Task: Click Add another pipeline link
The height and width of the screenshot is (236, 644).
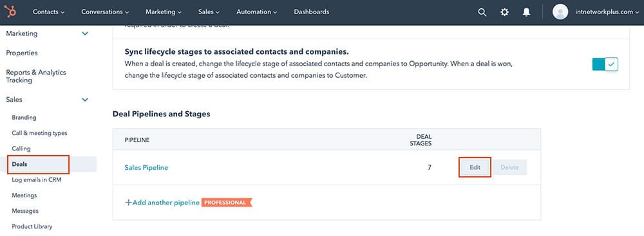Action: tap(162, 203)
